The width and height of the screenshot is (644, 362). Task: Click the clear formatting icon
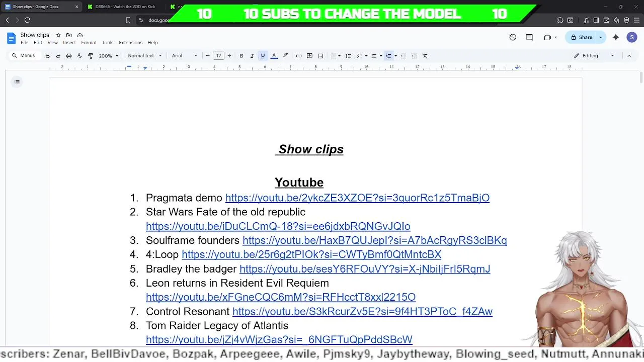[425, 56]
